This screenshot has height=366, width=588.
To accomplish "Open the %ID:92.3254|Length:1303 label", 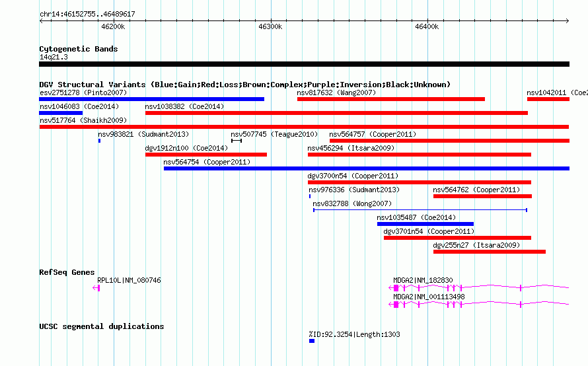I will point(354,334).
